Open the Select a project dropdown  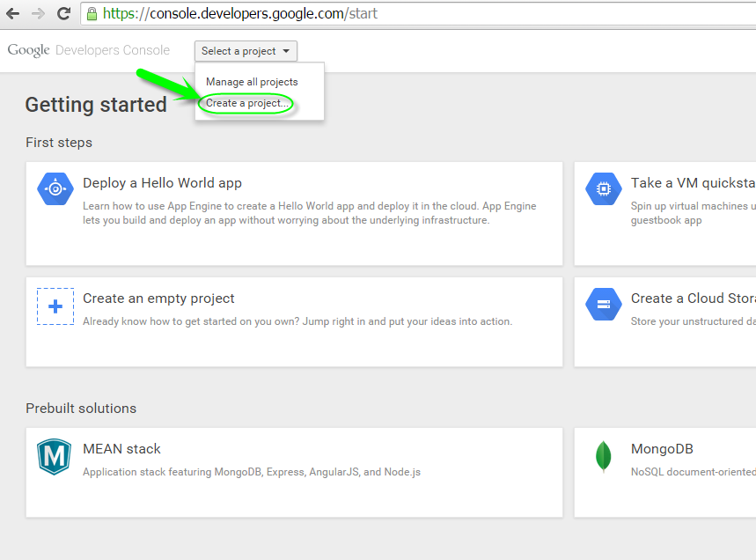point(246,51)
